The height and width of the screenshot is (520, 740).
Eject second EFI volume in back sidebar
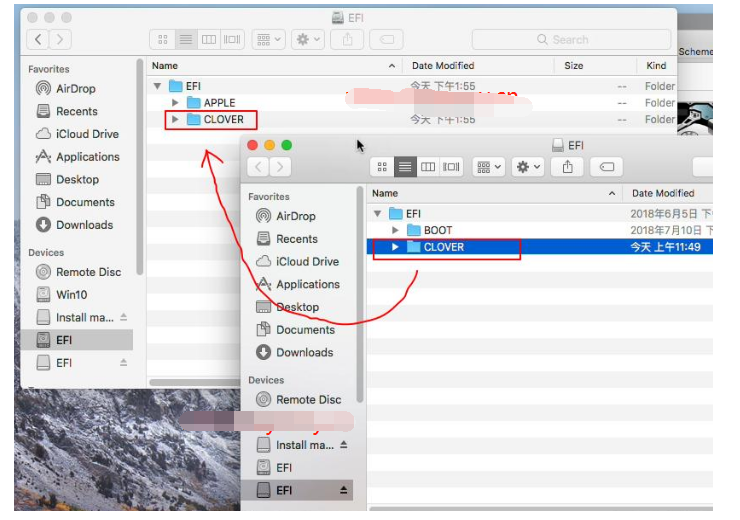[x=124, y=362]
